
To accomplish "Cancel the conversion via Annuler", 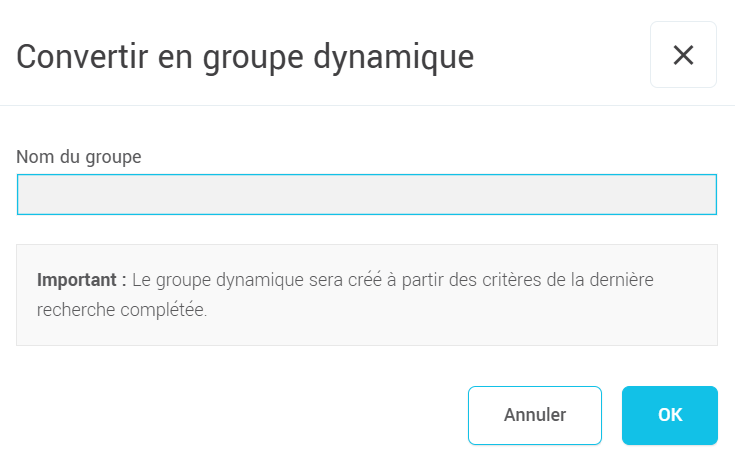I will 535,415.
